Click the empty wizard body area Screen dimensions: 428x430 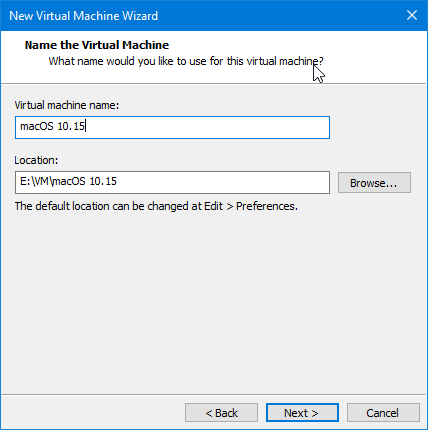[213, 300]
